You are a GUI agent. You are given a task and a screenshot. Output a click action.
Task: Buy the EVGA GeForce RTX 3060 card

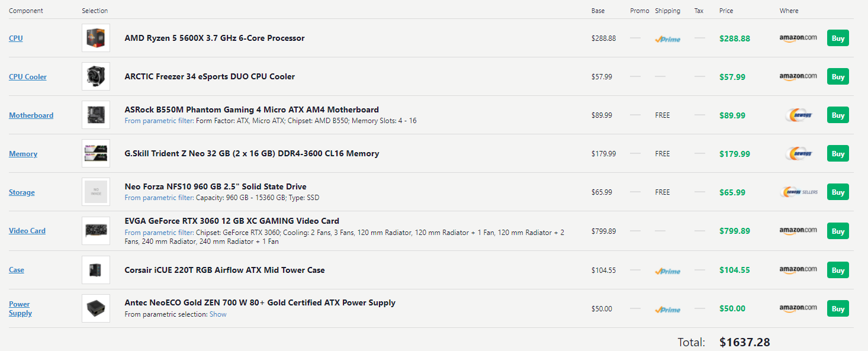[x=837, y=231]
